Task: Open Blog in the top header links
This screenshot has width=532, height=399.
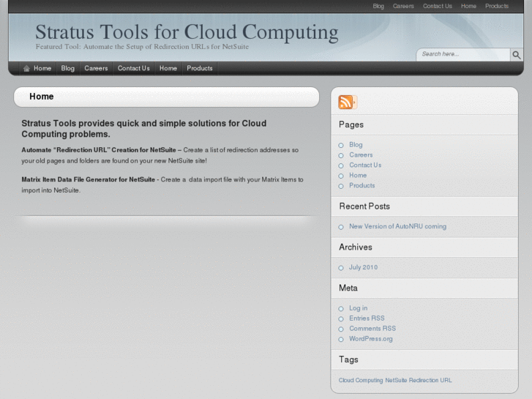Action: pyautogui.click(x=378, y=6)
